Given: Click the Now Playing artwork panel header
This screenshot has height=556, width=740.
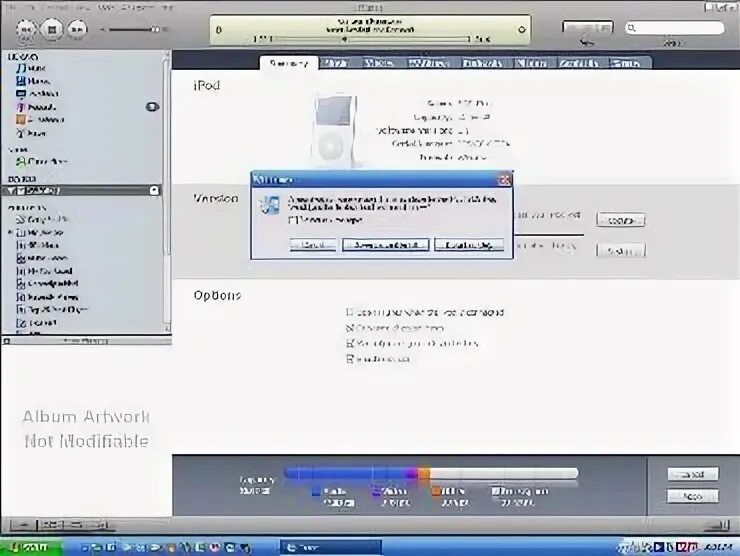Looking at the screenshot, I should 86,341.
